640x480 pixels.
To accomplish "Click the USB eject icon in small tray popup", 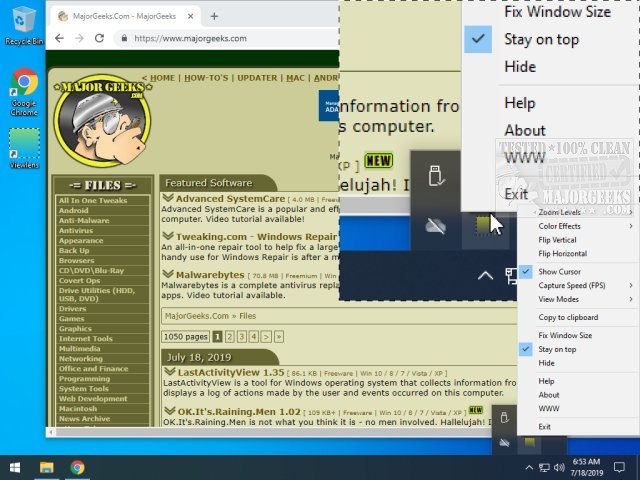I will pos(504,418).
